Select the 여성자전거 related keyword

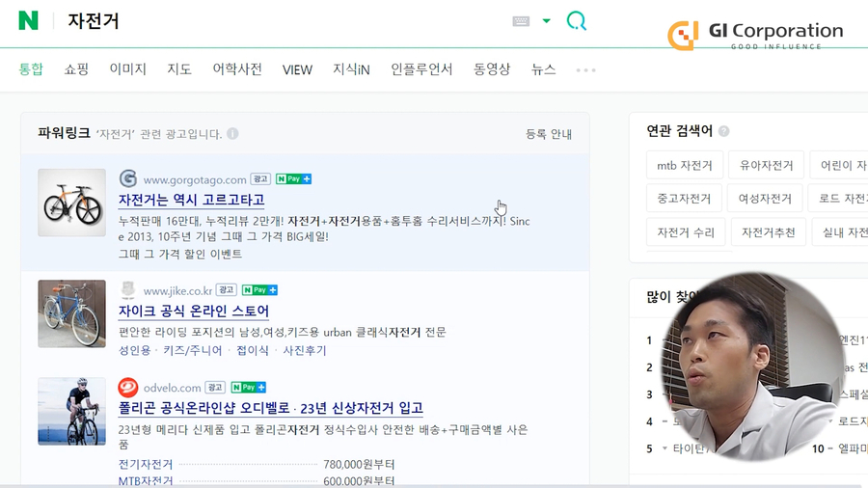[x=765, y=198]
